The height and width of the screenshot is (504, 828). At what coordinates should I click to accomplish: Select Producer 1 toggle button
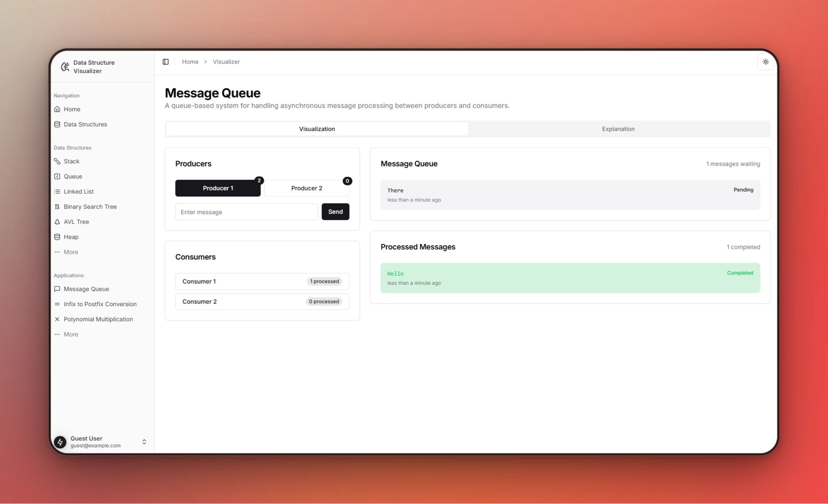tap(218, 188)
